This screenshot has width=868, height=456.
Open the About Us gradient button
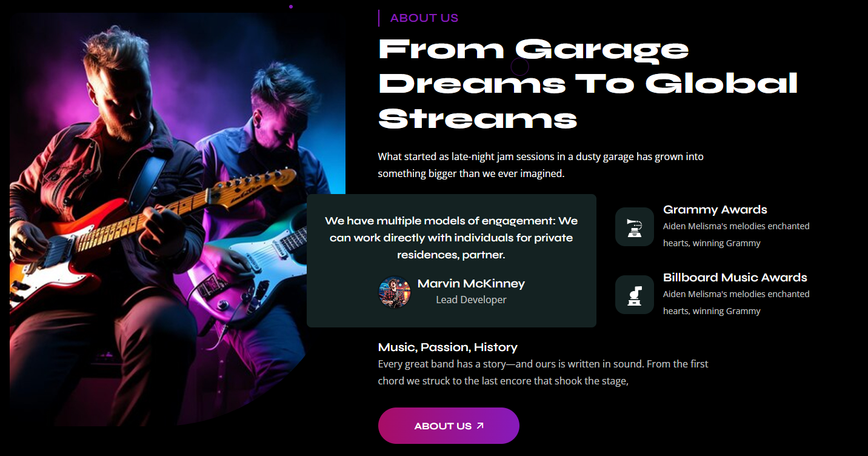click(449, 426)
